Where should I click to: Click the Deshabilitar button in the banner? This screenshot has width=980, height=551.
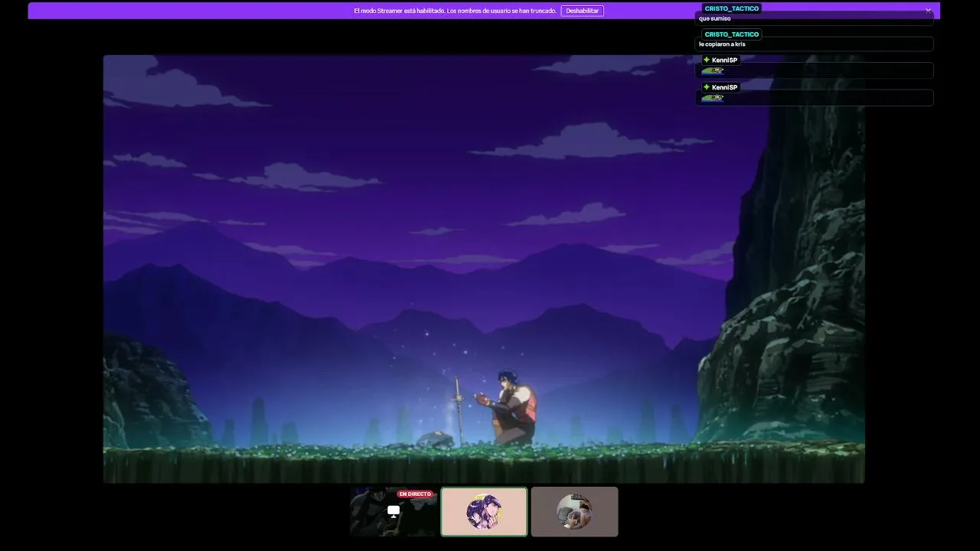tap(582, 11)
